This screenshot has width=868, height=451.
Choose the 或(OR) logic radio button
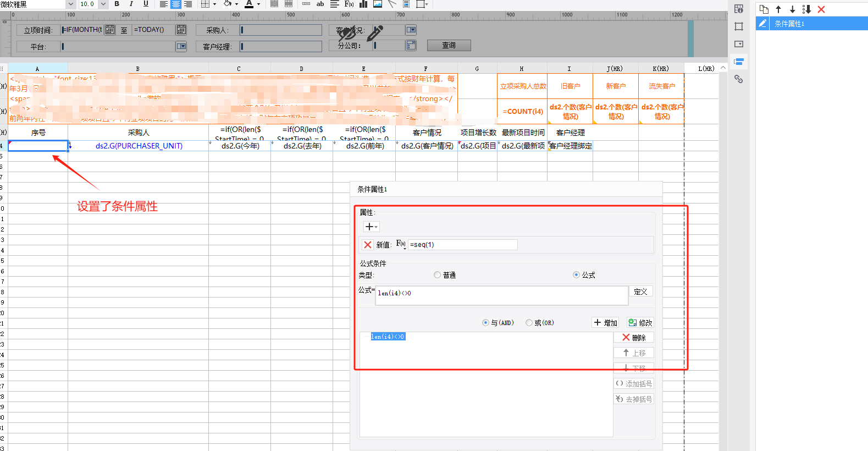click(x=529, y=323)
